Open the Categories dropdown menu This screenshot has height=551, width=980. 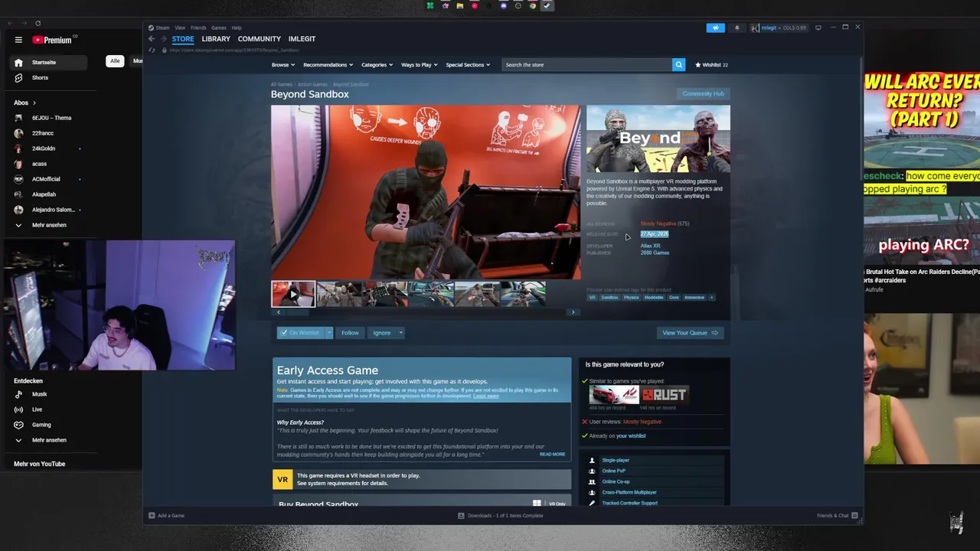pyautogui.click(x=377, y=65)
